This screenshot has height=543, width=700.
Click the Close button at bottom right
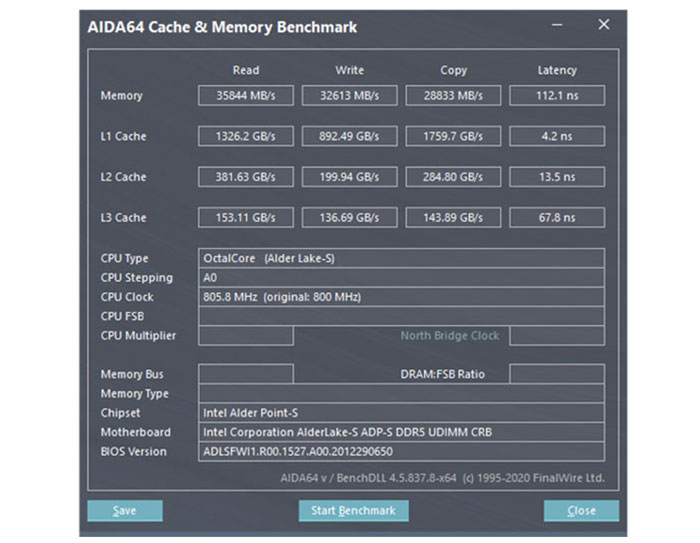(581, 511)
